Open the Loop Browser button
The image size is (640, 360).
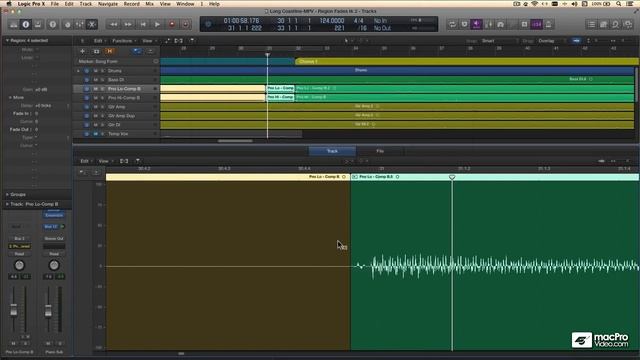click(x=616, y=24)
